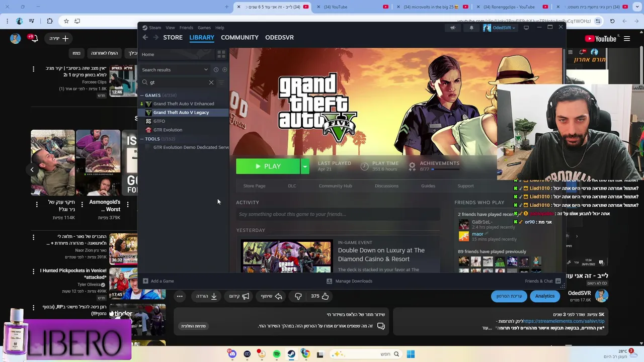
Task: Open YouTube hamburger menu
Action: [x=627, y=38]
